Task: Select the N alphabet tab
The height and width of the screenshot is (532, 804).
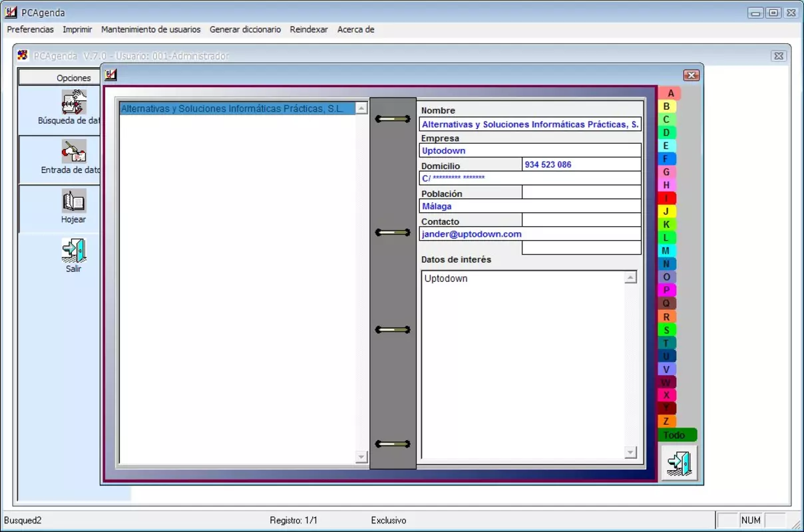Action: click(667, 264)
